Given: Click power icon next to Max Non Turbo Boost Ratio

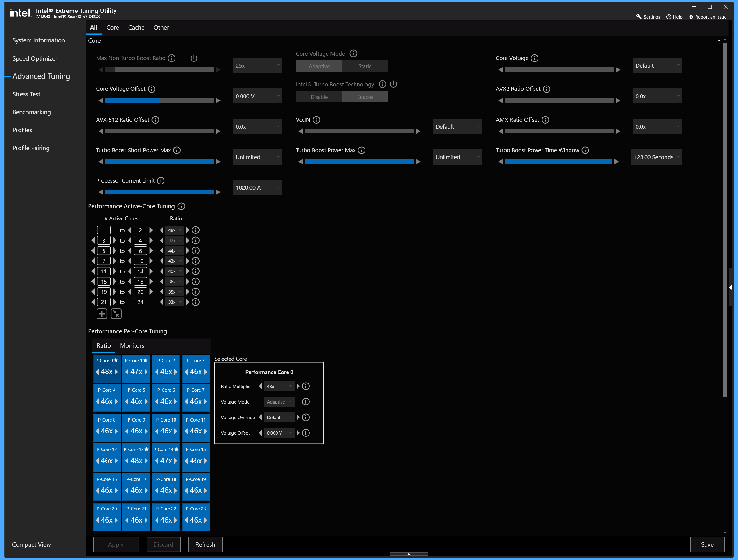Looking at the screenshot, I should (x=194, y=58).
